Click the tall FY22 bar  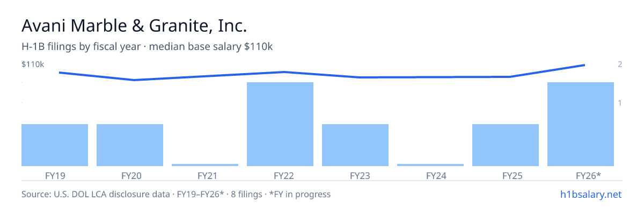pyautogui.click(x=280, y=124)
